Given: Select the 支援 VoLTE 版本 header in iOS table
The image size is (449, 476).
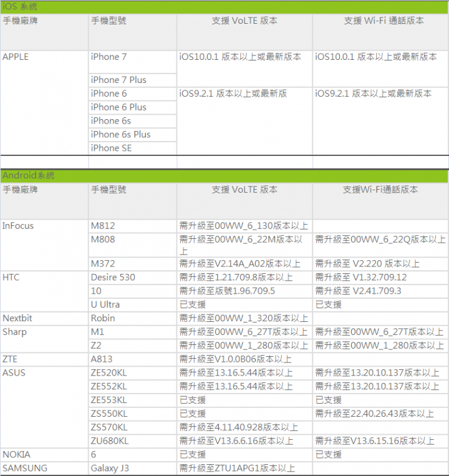Looking at the screenshot, I should (244, 32).
